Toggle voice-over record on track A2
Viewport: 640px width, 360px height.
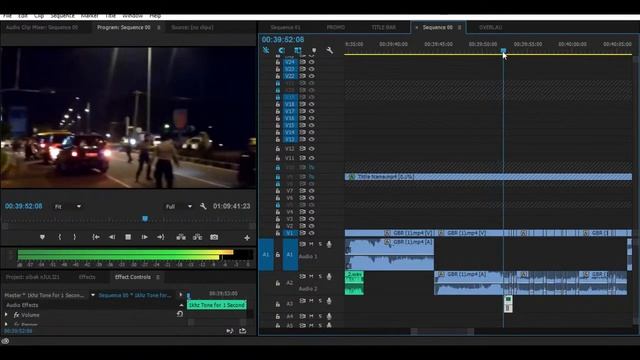pos(329,277)
